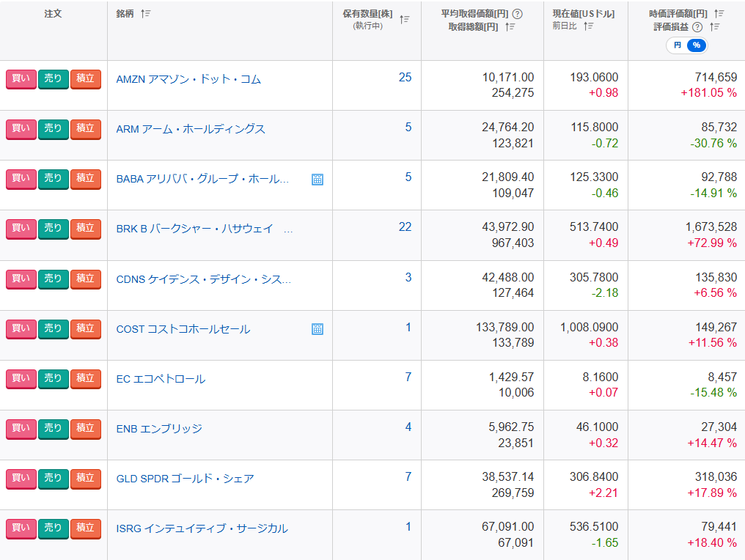
Task: Sell COST with 売り button
Action: point(54,328)
